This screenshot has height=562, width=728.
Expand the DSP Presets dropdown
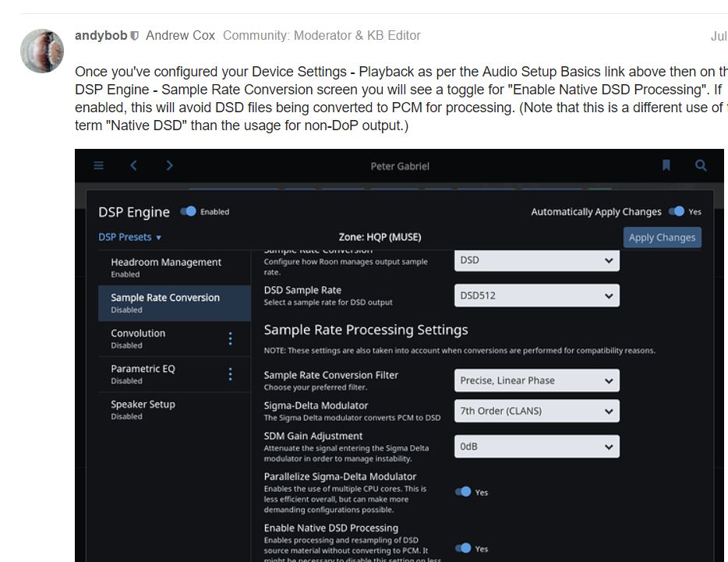pos(130,237)
